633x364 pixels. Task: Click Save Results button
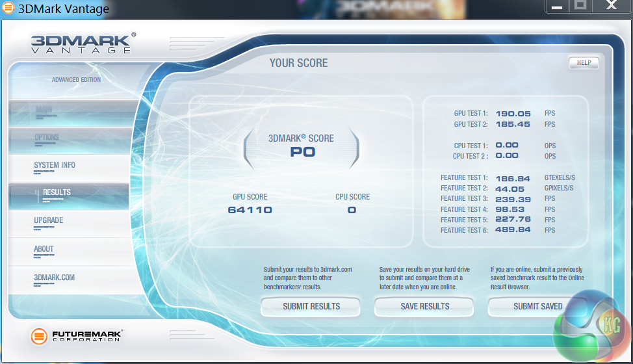(x=424, y=307)
